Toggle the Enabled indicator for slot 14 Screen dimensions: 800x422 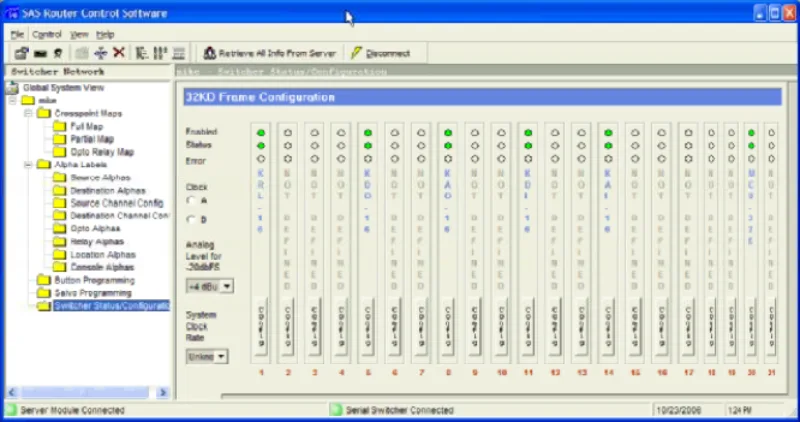608,133
